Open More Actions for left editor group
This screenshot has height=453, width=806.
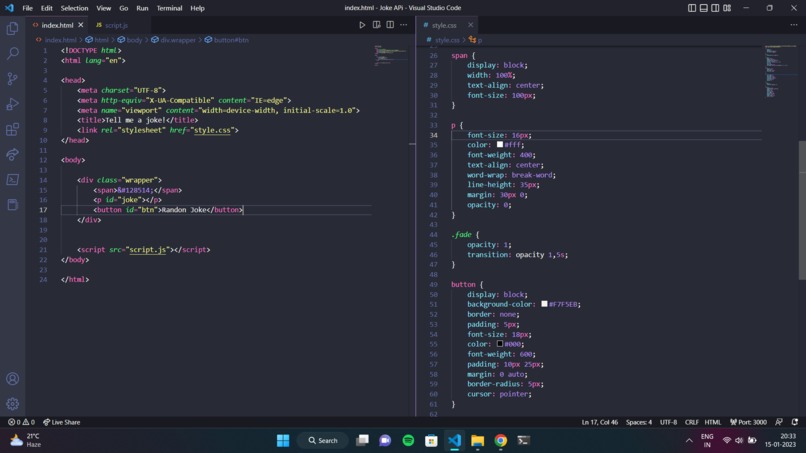[x=404, y=25]
